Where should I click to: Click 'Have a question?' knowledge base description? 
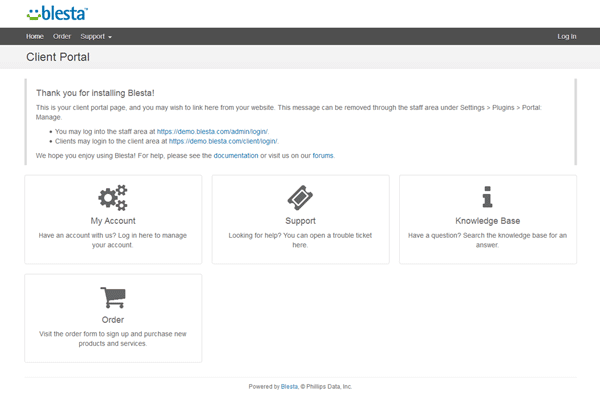point(488,240)
